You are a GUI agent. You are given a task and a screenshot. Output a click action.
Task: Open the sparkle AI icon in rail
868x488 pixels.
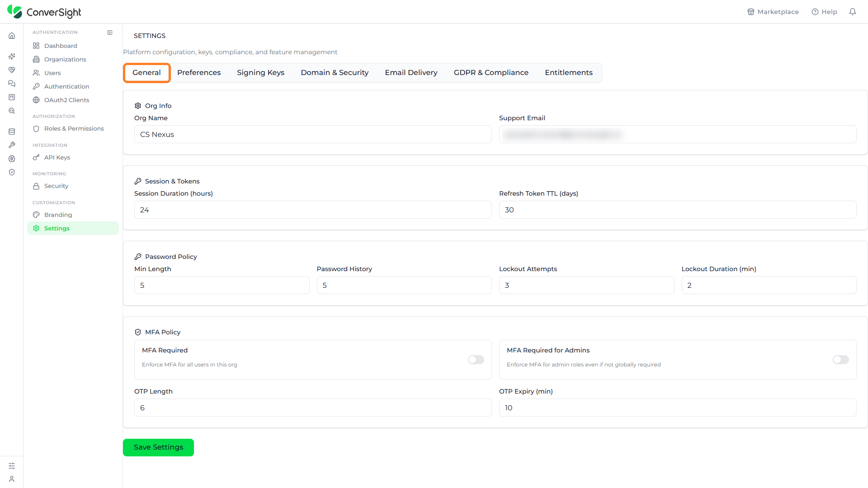[x=12, y=56]
